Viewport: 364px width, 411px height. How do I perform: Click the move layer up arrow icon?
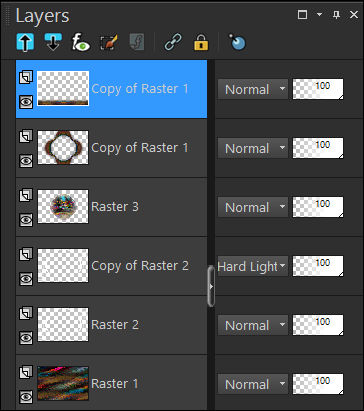click(25, 42)
